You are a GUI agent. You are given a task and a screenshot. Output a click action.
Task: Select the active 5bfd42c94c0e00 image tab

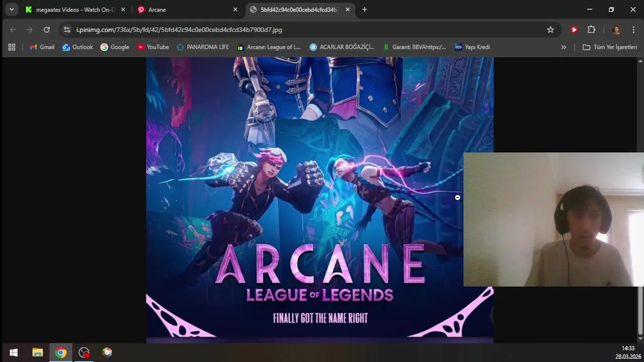[x=300, y=10]
